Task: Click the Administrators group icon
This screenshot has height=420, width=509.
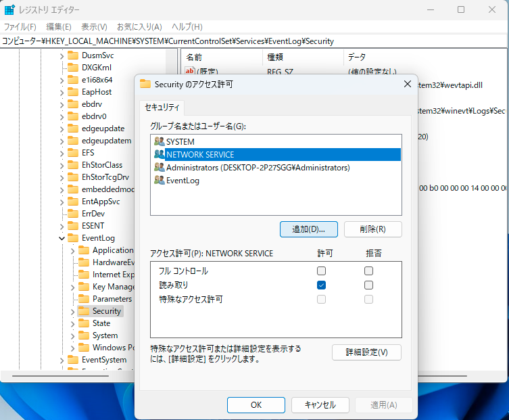Action: coord(159,167)
